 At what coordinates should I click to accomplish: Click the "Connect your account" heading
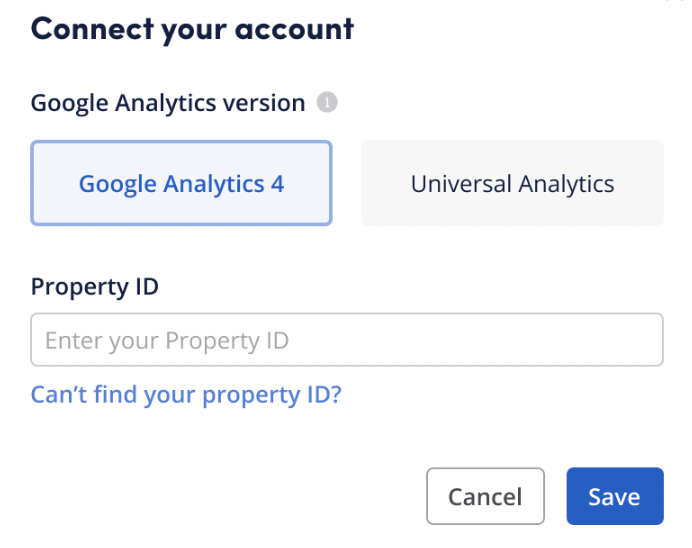pyautogui.click(x=192, y=28)
